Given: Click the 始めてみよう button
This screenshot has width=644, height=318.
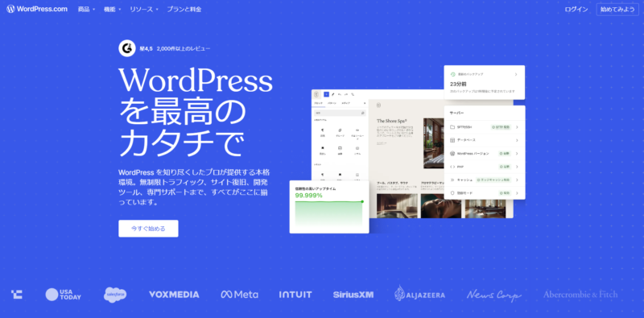Looking at the screenshot, I should [617, 10].
